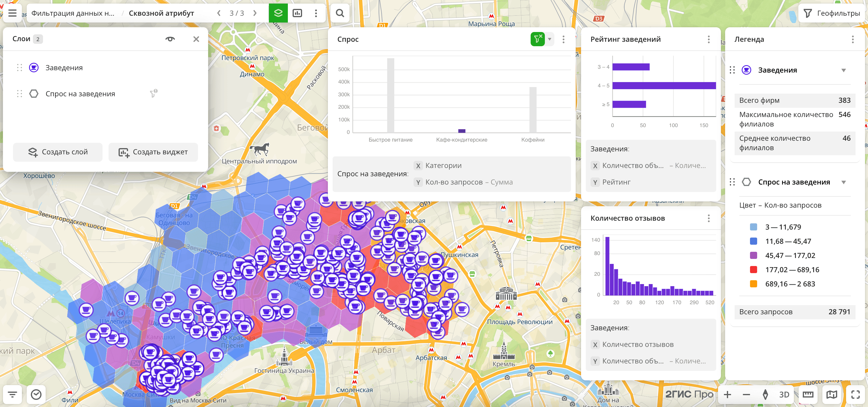Reset map orientation with compass icon
The height and width of the screenshot is (407, 868).
[x=765, y=394]
